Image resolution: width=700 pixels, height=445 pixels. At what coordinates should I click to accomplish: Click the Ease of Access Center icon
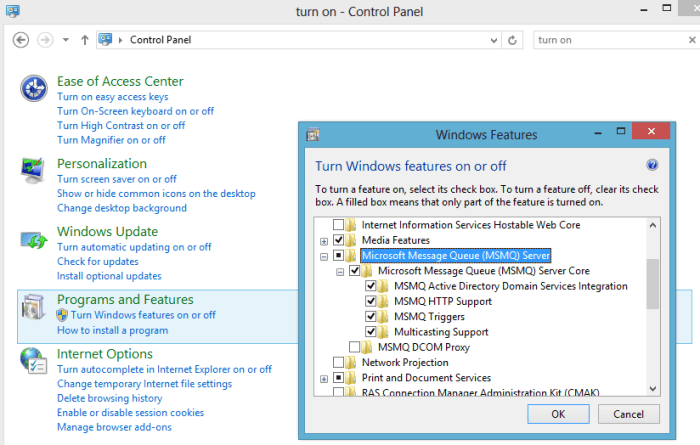coord(34,88)
